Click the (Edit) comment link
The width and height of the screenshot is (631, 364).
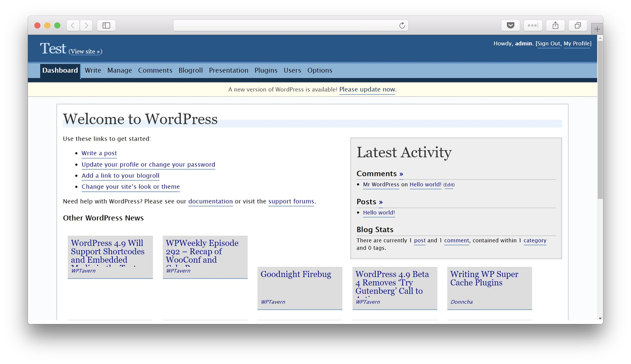click(449, 185)
